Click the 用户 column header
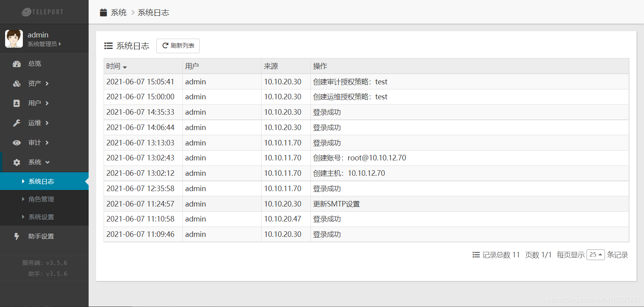The width and height of the screenshot is (644, 307). click(222, 66)
